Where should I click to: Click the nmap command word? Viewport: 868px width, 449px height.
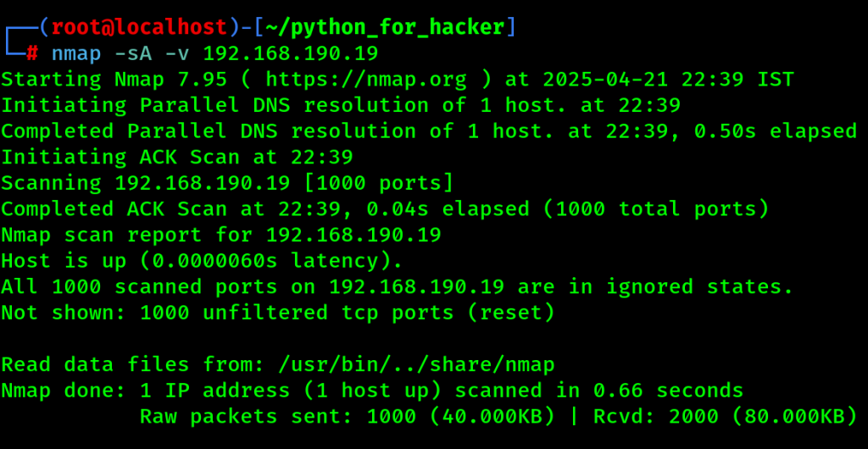point(76,54)
